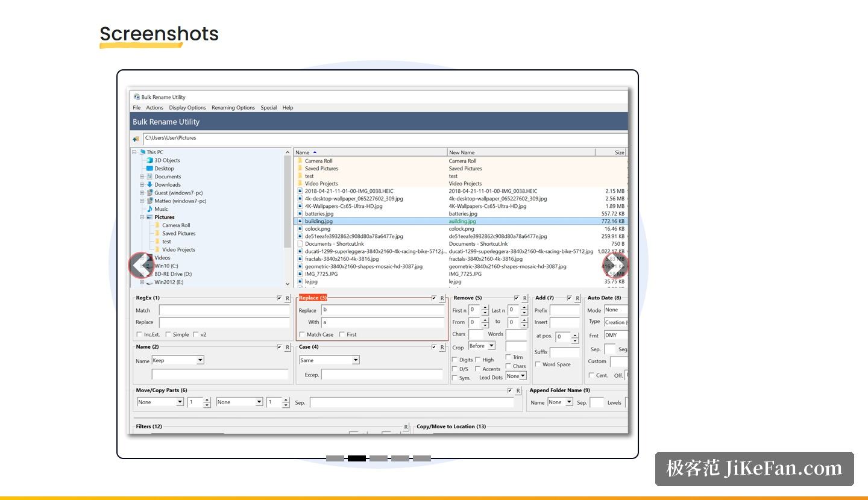The image size is (868, 500).
Task: Open the Auto Date Mode dropdown
Action: 615,310
